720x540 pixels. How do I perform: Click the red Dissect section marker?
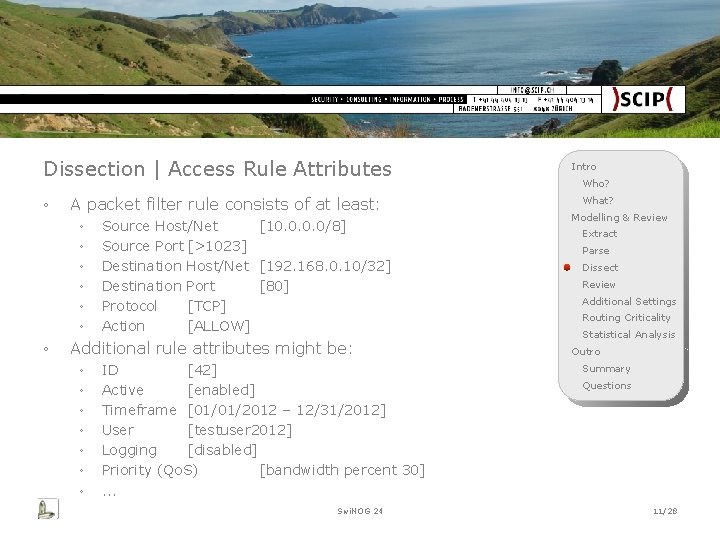pos(567,267)
